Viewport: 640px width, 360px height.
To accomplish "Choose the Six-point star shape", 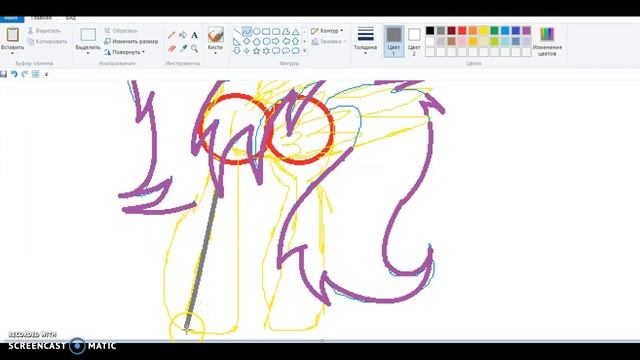I will tap(266, 51).
